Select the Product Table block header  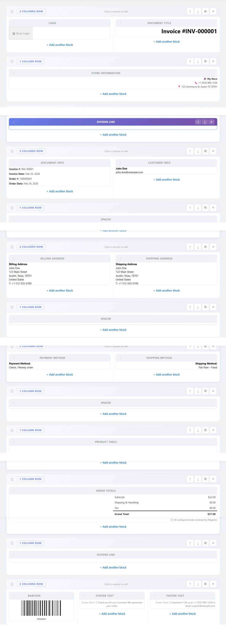[x=113, y=442]
